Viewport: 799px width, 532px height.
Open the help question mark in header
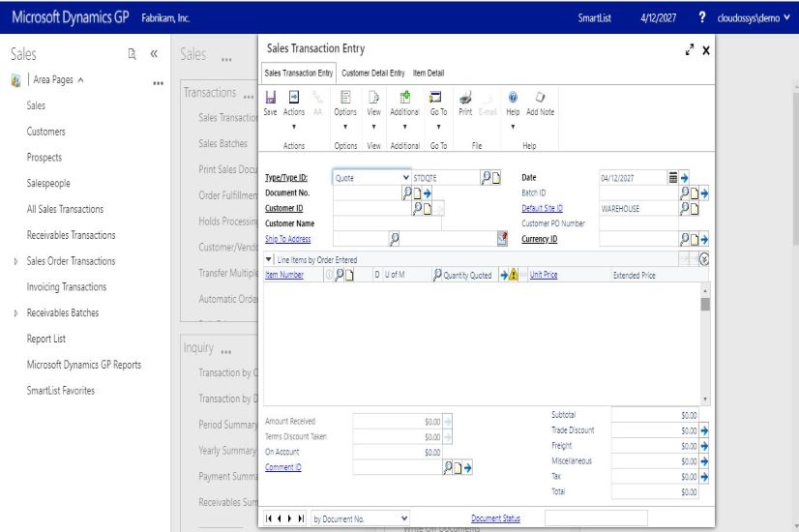coord(701,17)
